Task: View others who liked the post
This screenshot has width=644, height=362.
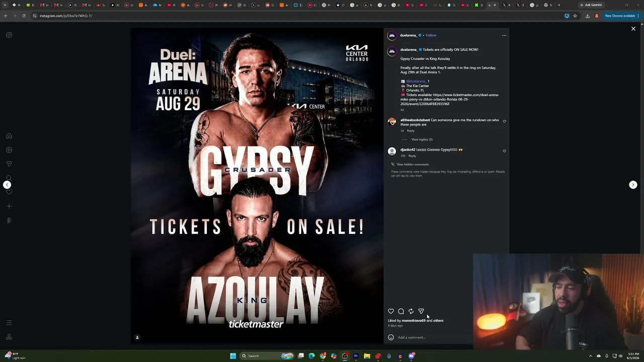Action: pos(438,321)
